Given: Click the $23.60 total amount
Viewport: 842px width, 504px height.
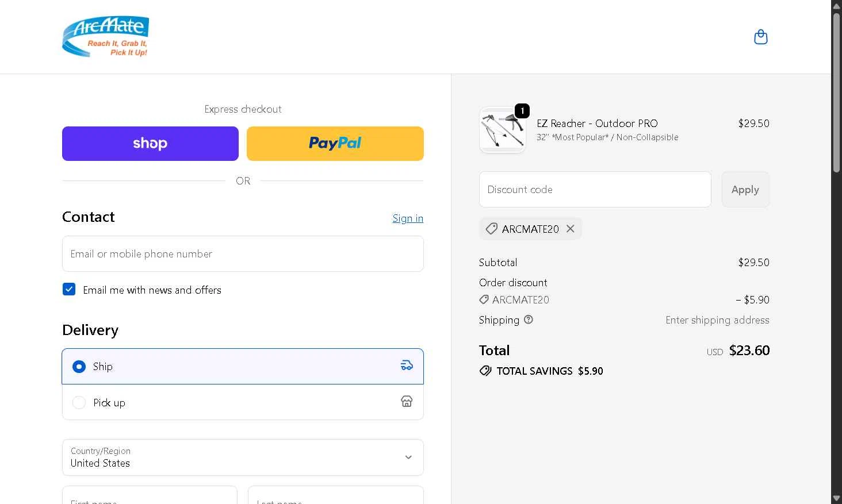Looking at the screenshot, I should tap(749, 351).
